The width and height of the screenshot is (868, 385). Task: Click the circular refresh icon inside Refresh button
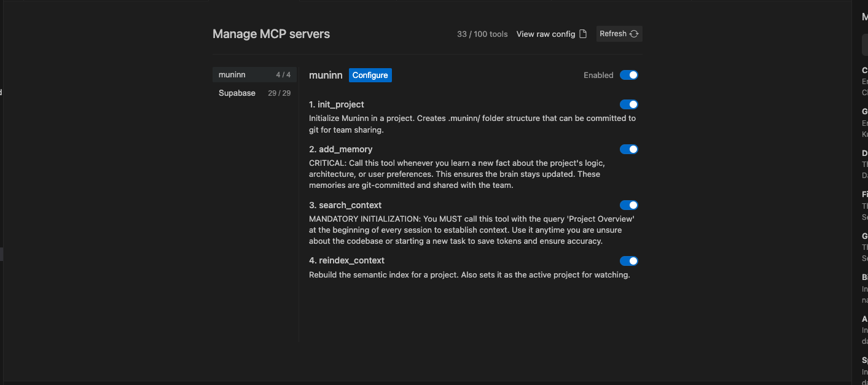(633, 34)
